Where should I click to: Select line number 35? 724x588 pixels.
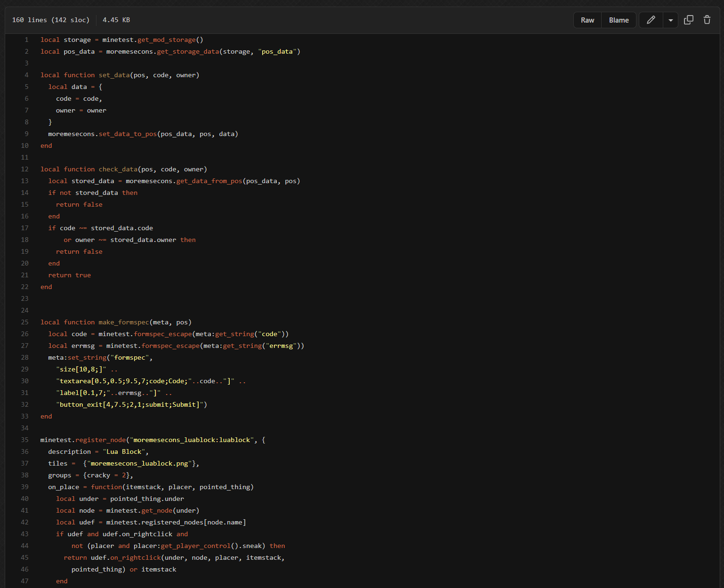25,440
